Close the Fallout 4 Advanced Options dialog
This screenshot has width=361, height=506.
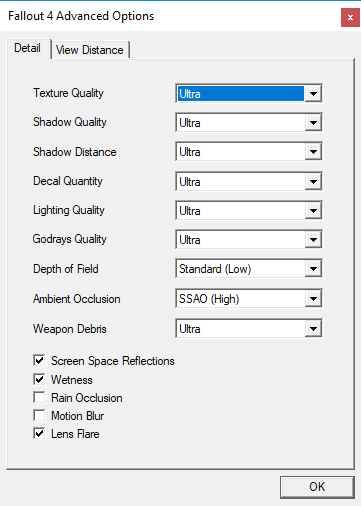click(x=350, y=17)
